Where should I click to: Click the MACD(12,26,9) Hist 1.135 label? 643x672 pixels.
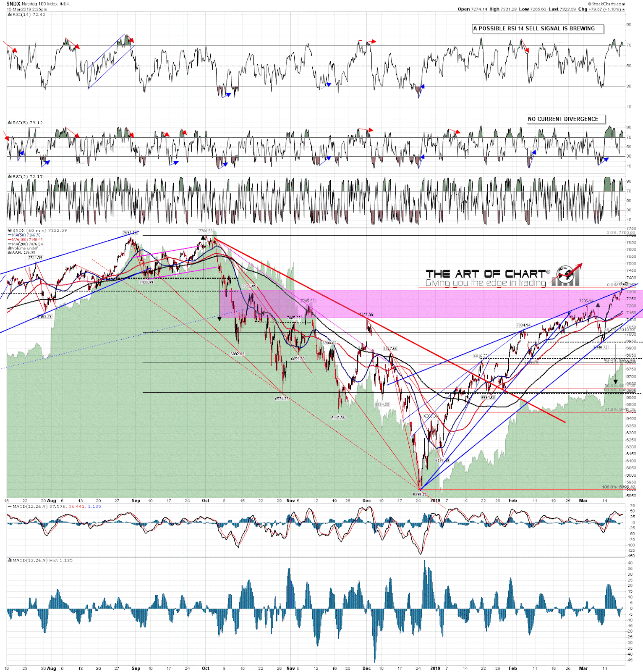(43, 561)
